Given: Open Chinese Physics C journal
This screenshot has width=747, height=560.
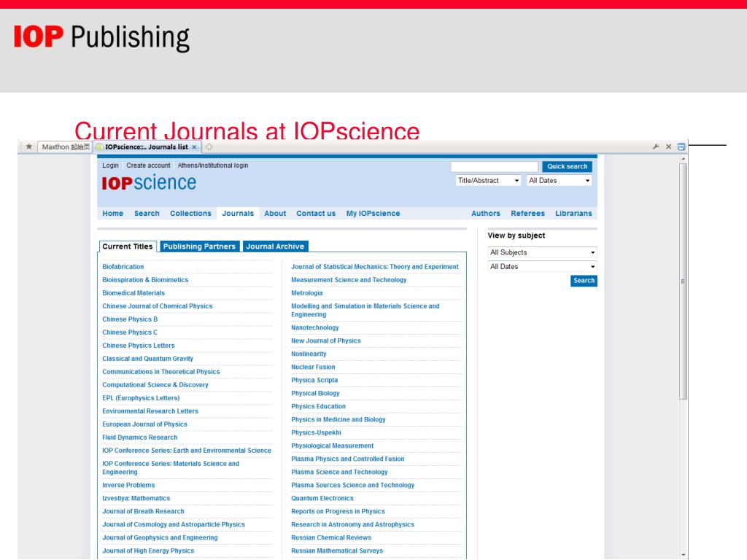Looking at the screenshot, I should pos(130,332).
